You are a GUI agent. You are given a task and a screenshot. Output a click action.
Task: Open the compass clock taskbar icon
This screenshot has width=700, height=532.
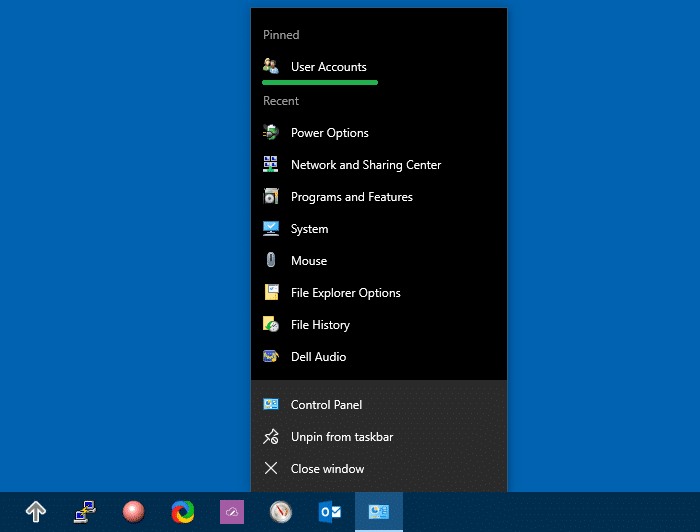[x=281, y=511]
